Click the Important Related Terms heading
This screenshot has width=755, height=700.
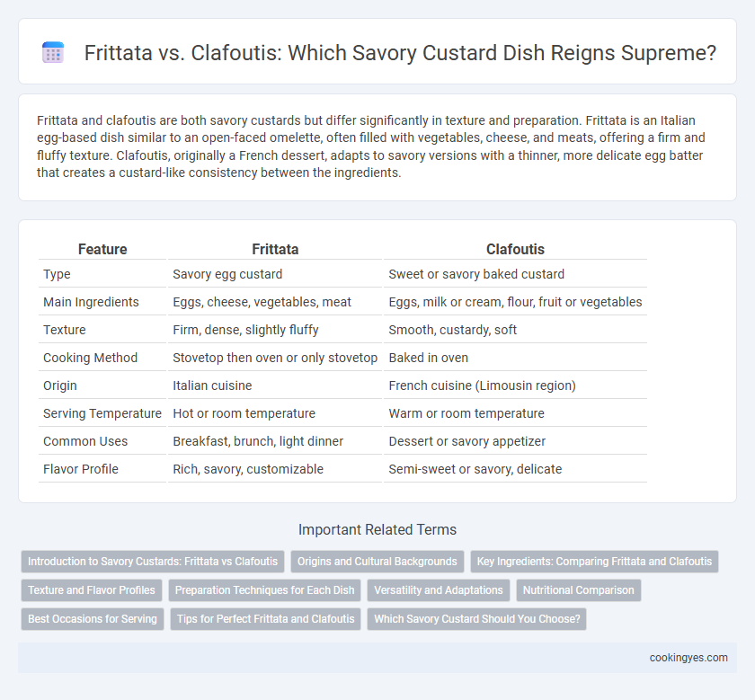377,529
